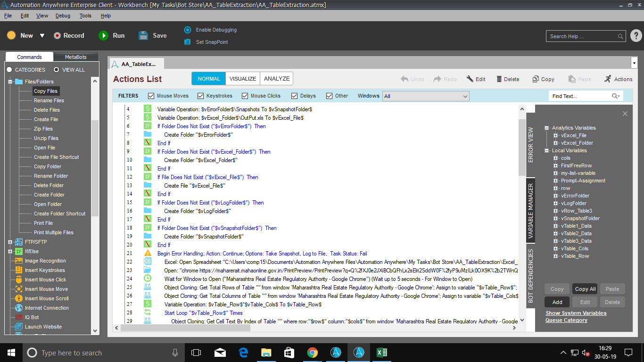Screen dimensions: 644x362
Task: Click the Edit wrench icon
Action: point(470,79)
